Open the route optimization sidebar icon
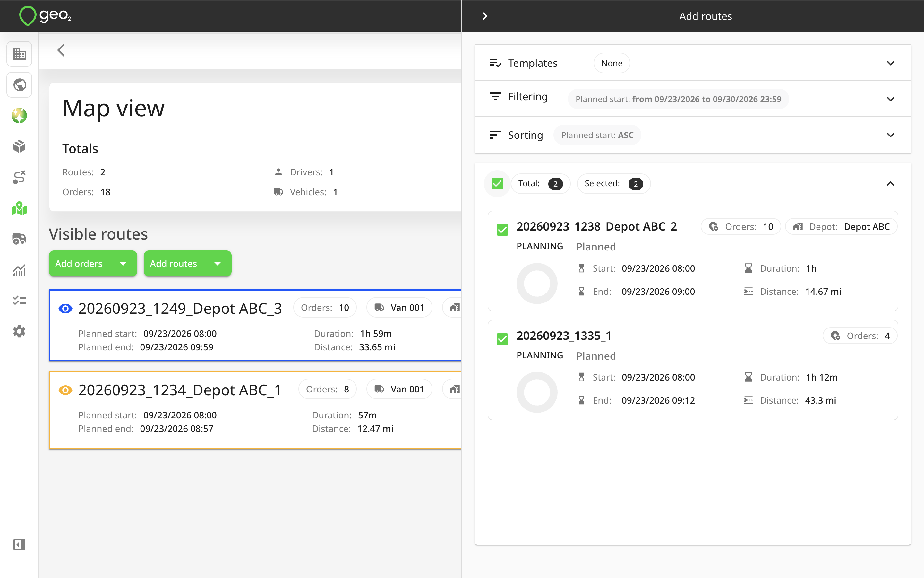This screenshot has height=578, width=924. tap(19, 177)
